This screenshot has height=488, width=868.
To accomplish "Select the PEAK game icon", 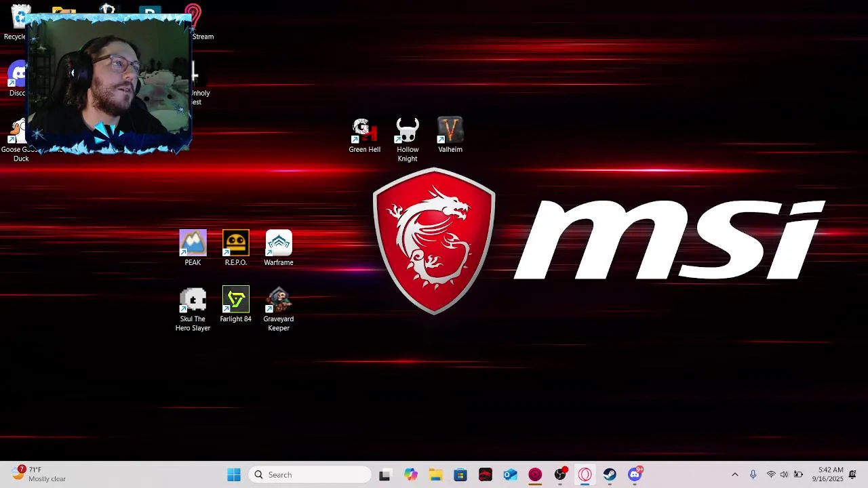I will 193,248.
